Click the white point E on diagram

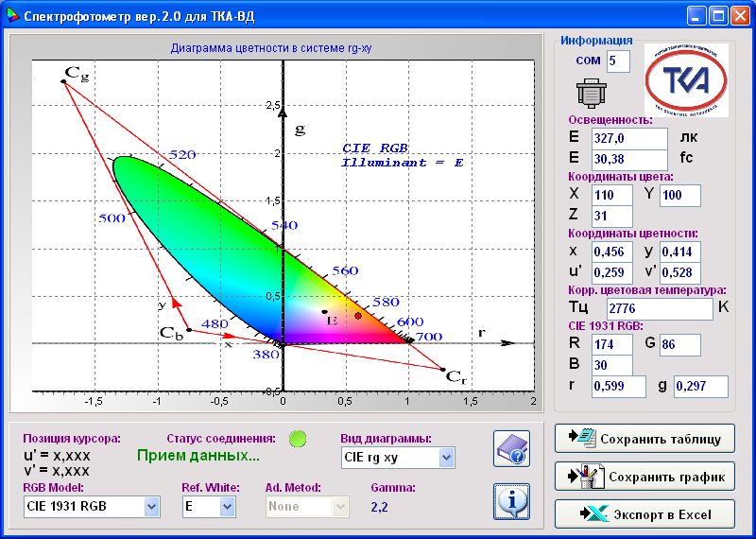click(x=324, y=312)
